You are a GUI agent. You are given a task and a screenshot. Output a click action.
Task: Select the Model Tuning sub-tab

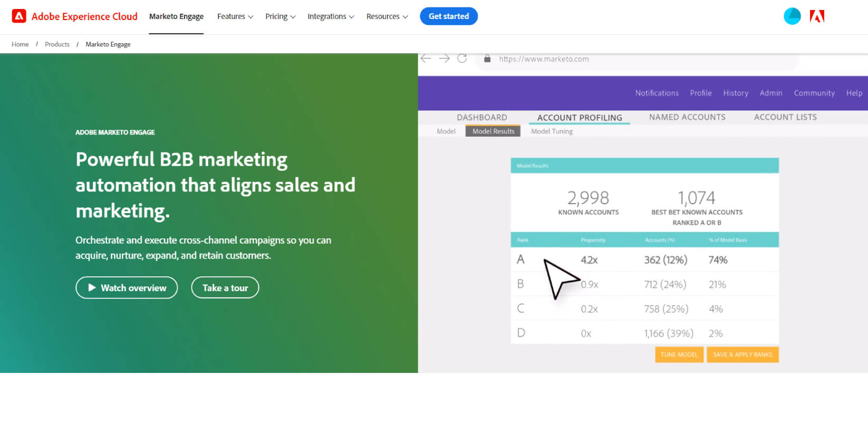tap(552, 131)
